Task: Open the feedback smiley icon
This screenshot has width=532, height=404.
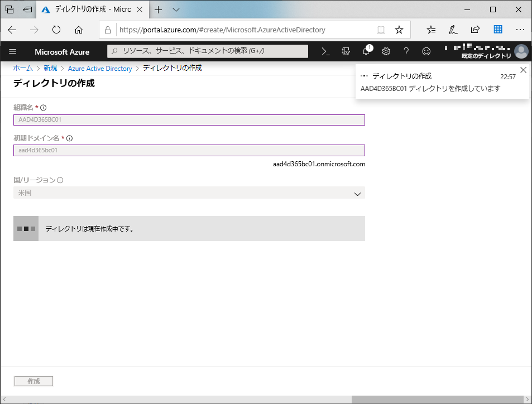Action: pyautogui.click(x=426, y=51)
